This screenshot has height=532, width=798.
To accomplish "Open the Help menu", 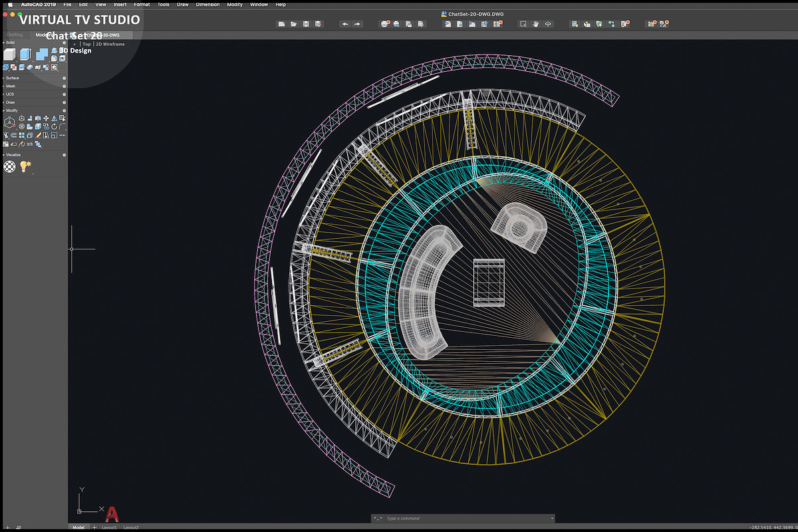I will (x=281, y=4).
